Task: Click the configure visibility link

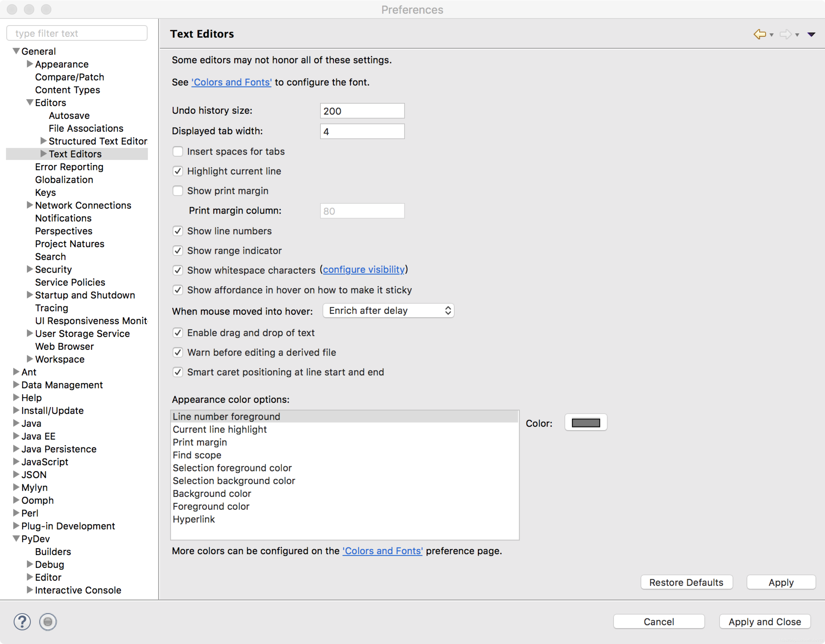Action: point(364,270)
